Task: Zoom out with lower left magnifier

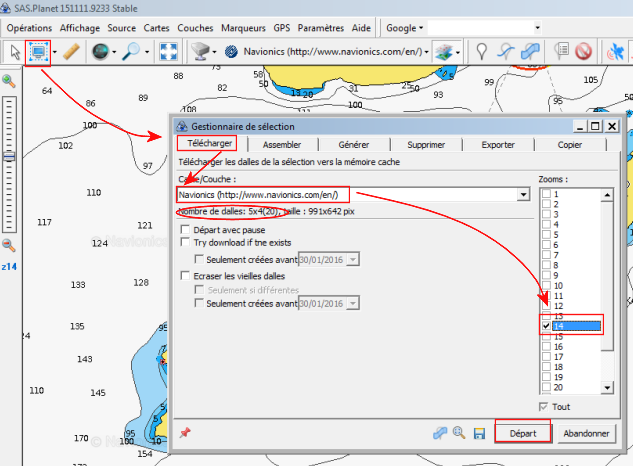Action: pyautogui.click(x=9, y=245)
